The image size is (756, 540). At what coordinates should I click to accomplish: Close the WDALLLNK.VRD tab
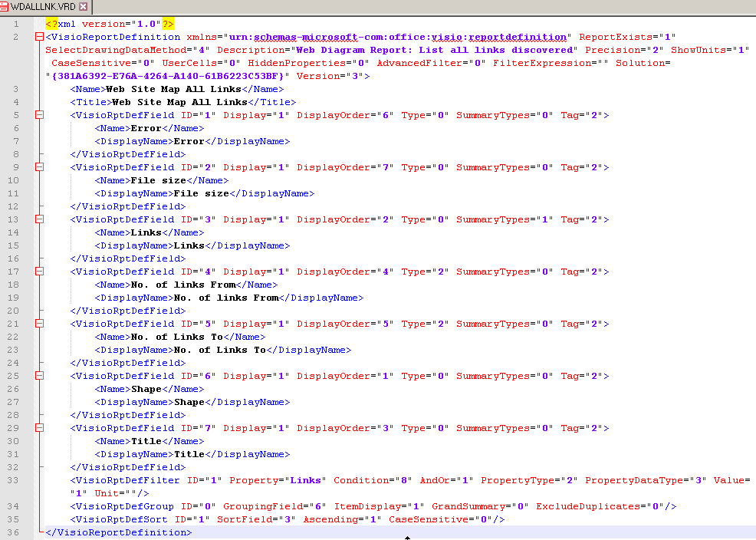84,7
